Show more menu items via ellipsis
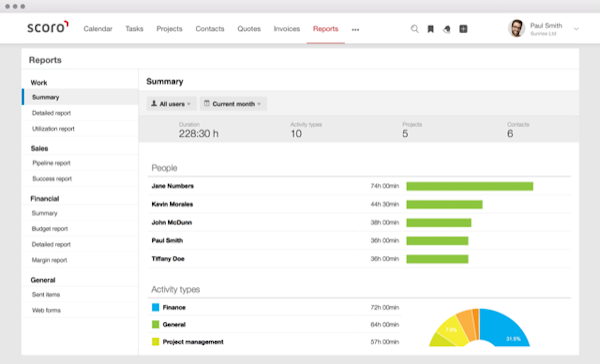The height and width of the screenshot is (364, 600). point(355,29)
